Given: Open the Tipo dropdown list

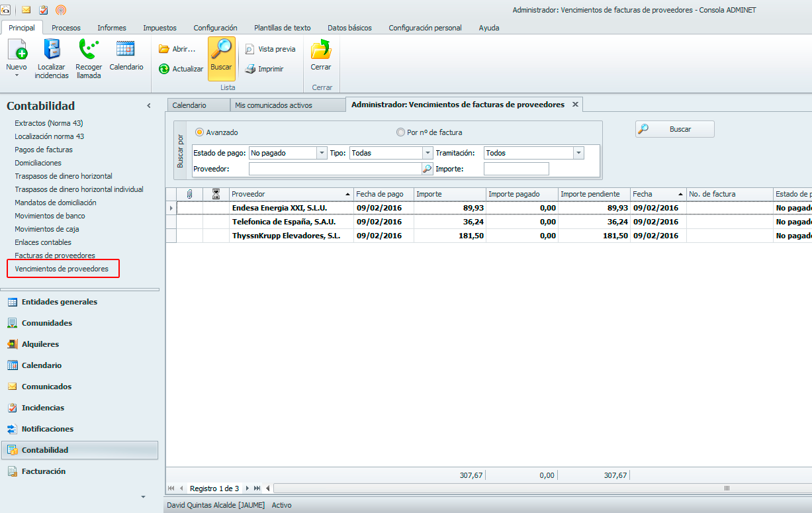Looking at the screenshot, I should pyautogui.click(x=428, y=153).
